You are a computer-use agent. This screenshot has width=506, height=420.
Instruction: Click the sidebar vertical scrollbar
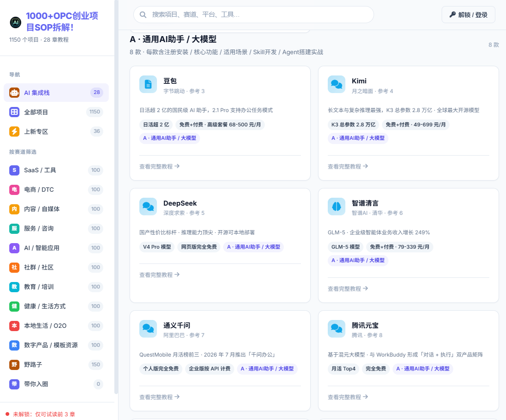coord(116,197)
